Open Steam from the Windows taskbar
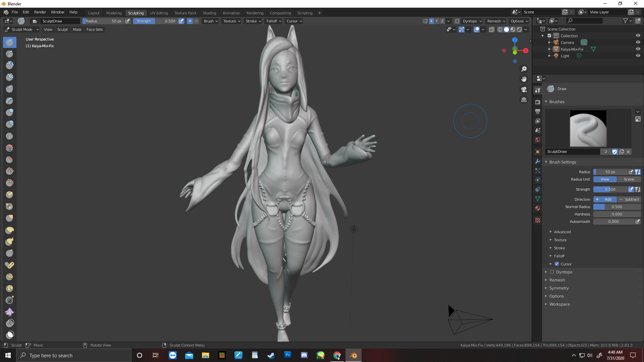Image resolution: width=644 pixels, height=362 pixels. pos(271,355)
